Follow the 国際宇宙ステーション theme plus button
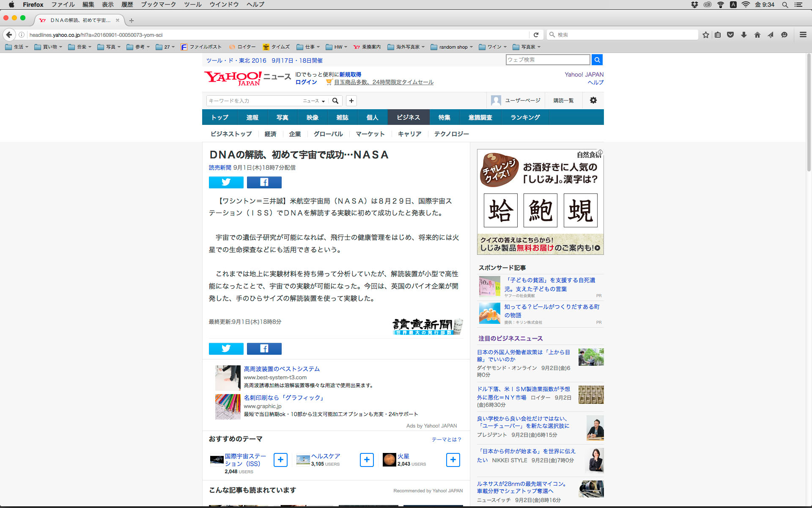 (280, 460)
